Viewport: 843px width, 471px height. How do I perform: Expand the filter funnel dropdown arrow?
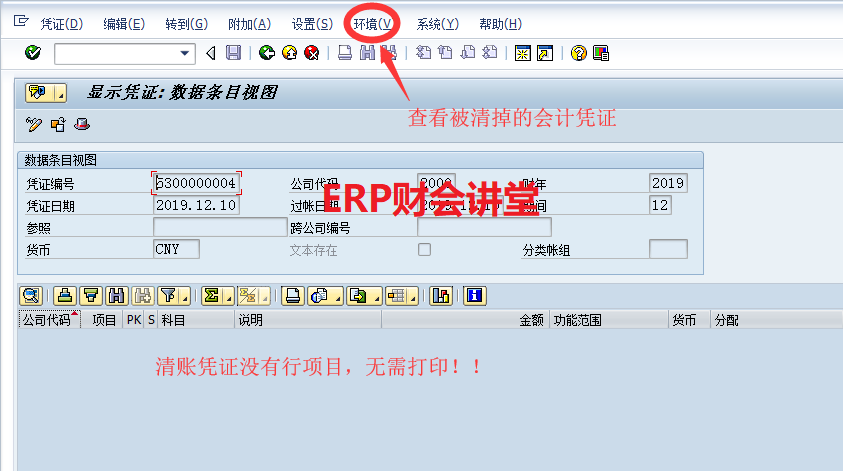[x=184, y=296]
